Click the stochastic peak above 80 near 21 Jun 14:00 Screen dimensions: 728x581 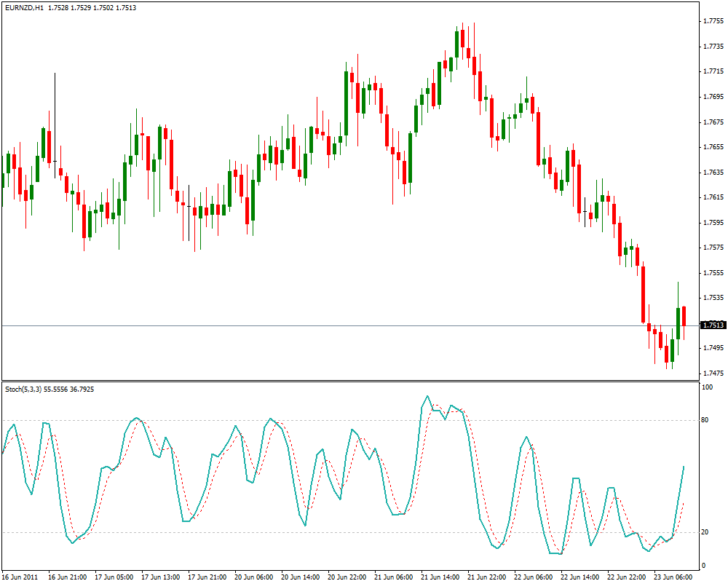(x=427, y=397)
